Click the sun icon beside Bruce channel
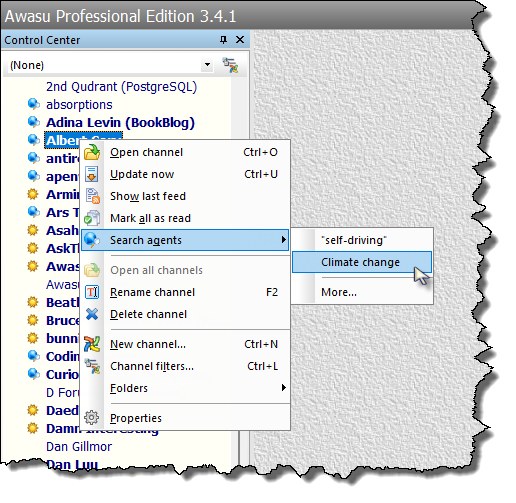The image size is (516, 503). coord(33,320)
